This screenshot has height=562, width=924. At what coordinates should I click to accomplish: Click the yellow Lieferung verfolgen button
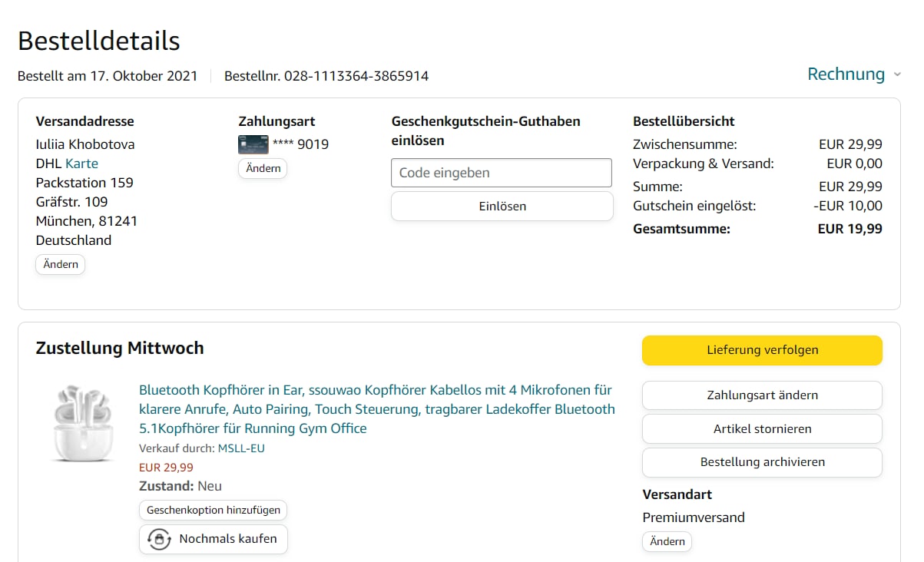762,350
